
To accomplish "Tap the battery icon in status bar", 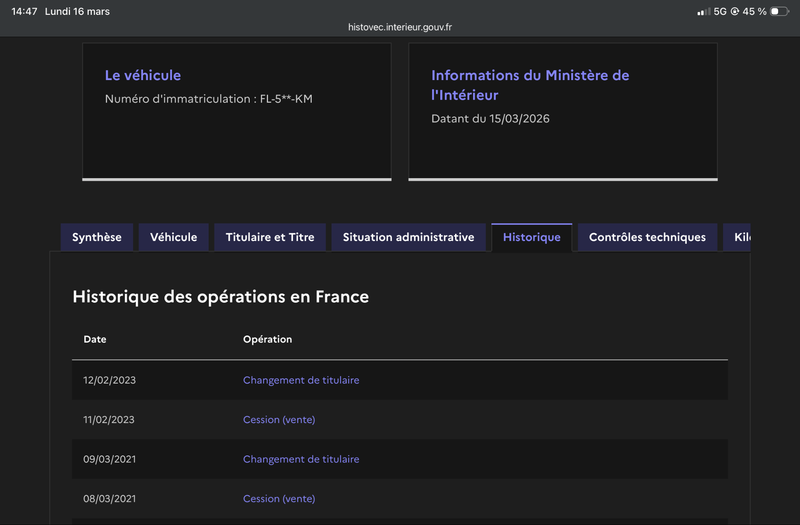I will (x=780, y=11).
